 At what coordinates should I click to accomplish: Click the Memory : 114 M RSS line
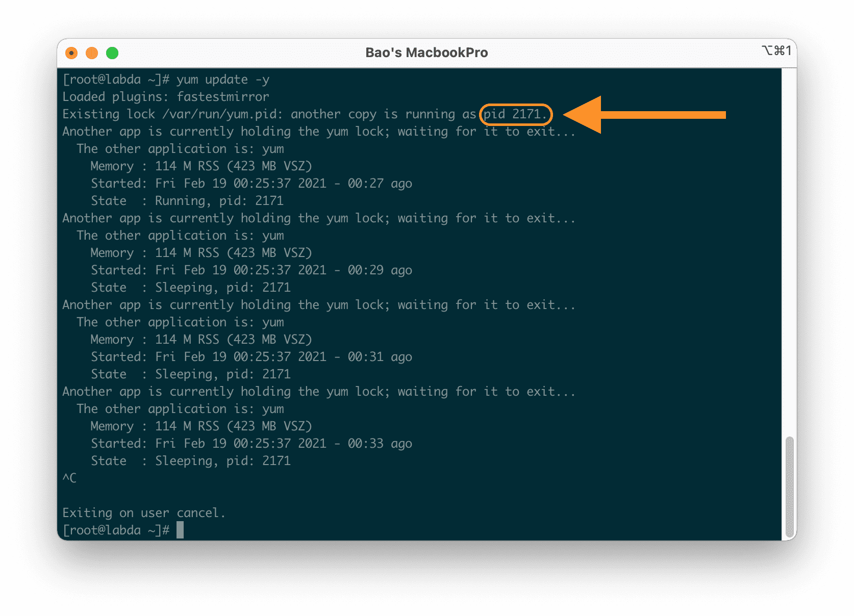pos(200,166)
